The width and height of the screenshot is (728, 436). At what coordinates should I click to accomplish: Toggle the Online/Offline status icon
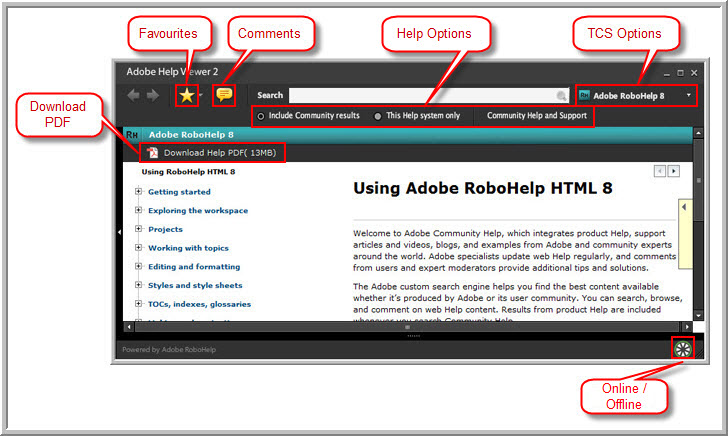click(682, 349)
